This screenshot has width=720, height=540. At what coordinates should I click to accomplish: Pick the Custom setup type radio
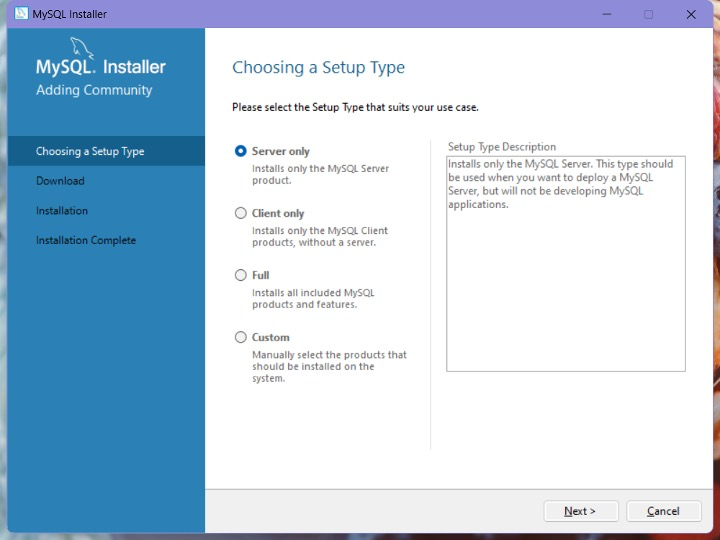(x=240, y=337)
